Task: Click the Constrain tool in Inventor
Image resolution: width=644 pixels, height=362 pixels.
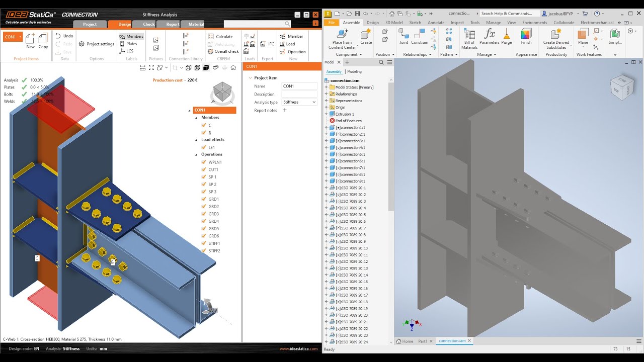Action: coord(420,37)
